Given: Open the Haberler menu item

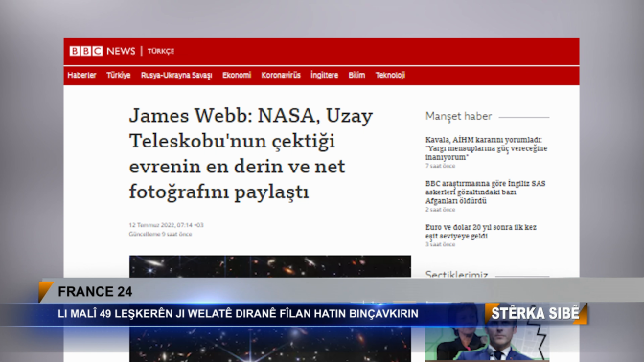Looking at the screenshot, I should [81, 75].
